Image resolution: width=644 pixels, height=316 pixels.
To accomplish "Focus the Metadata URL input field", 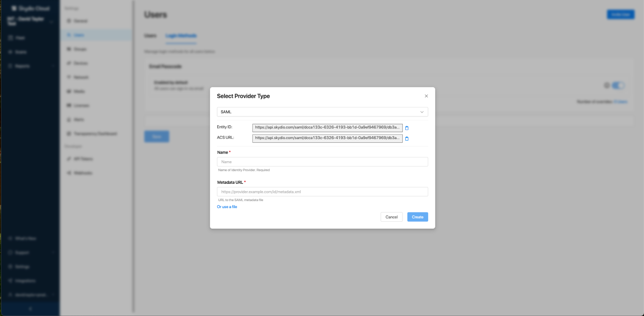I will coord(322,192).
